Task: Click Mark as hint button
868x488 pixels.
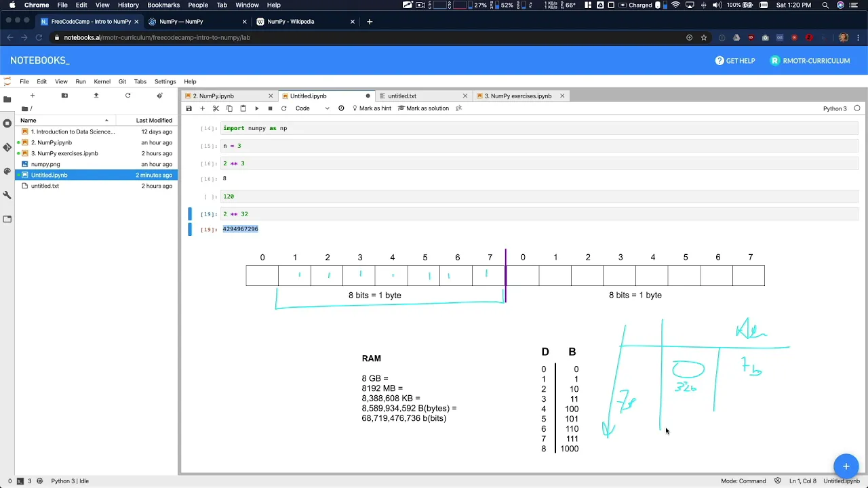Action: point(372,108)
